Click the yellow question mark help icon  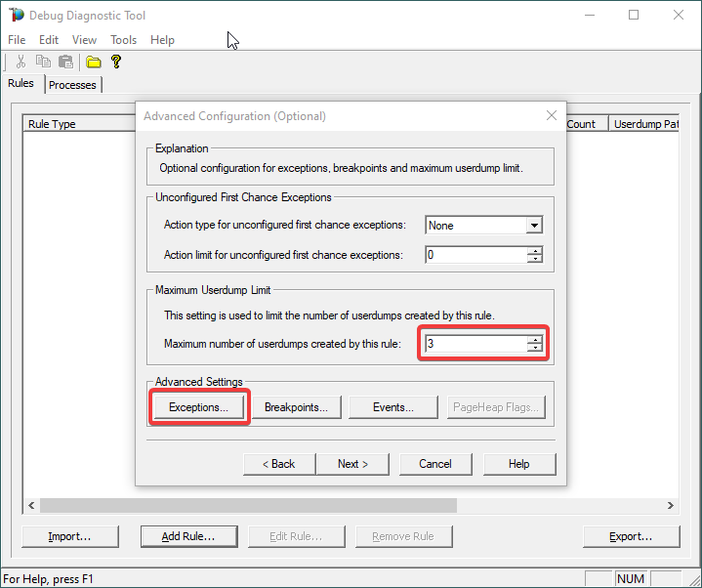click(116, 63)
